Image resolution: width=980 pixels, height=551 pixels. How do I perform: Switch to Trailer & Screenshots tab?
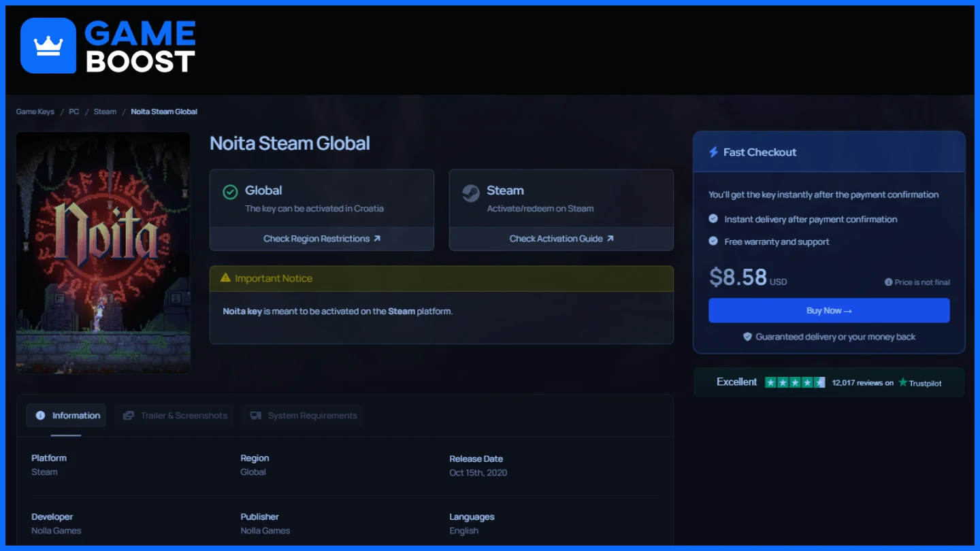[x=175, y=416]
